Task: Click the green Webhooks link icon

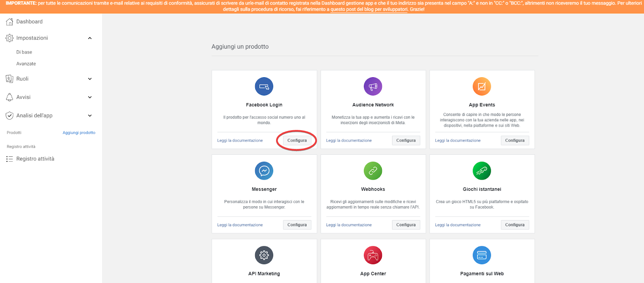Action: click(x=373, y=171)
